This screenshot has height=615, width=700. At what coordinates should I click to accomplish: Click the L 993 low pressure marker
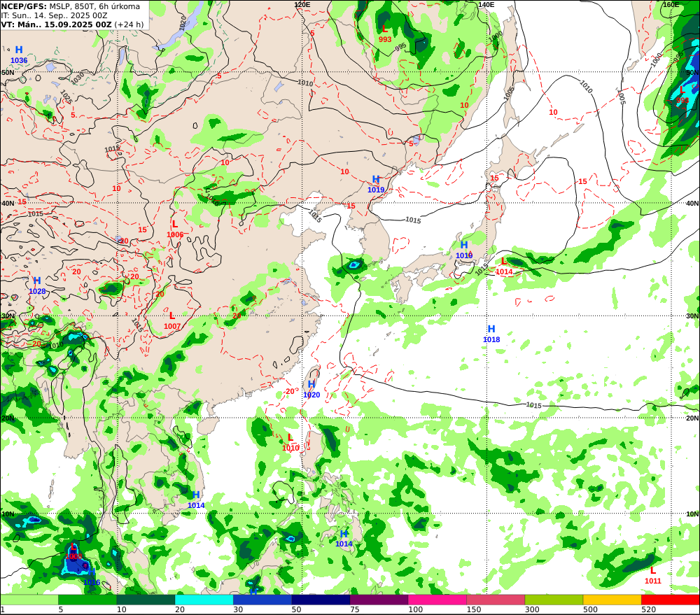[385, 34]
